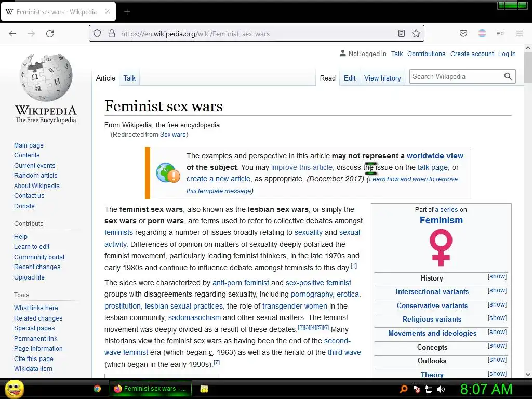This screenshot has width=532, height=399.
Task: Select the Article tab
Action: click(105, 78)
